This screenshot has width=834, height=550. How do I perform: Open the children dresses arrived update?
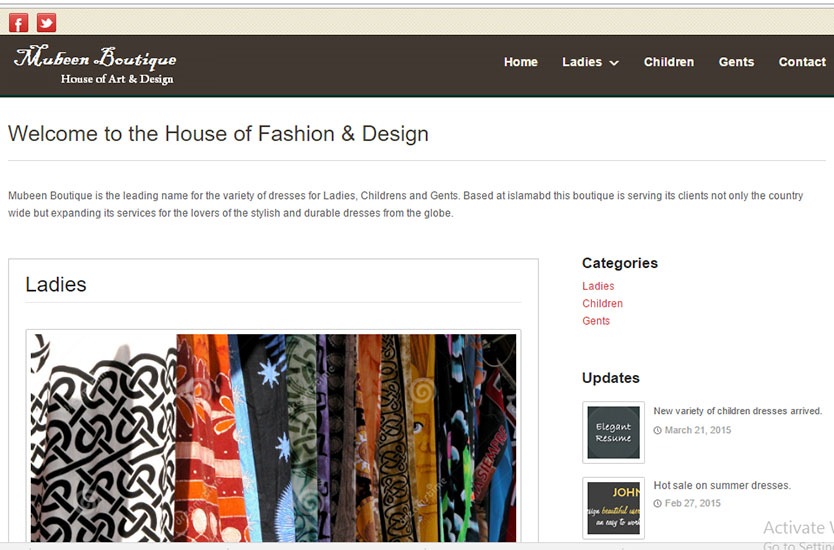737,411
